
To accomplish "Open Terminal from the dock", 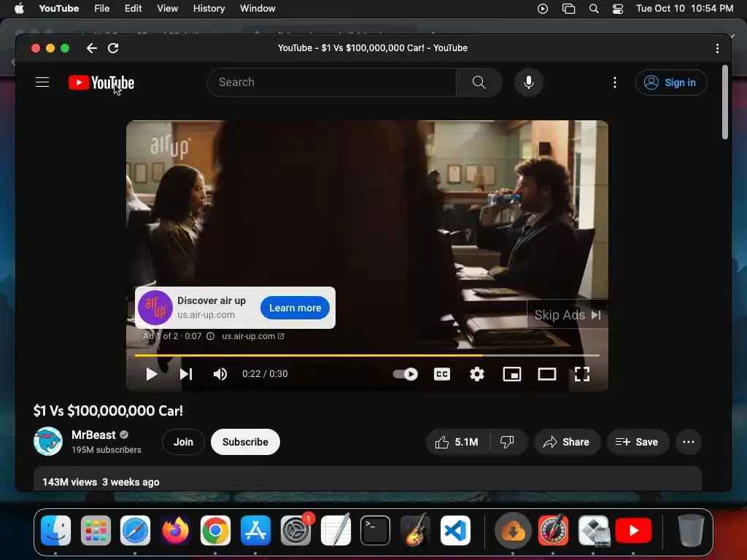I will 375,531.
